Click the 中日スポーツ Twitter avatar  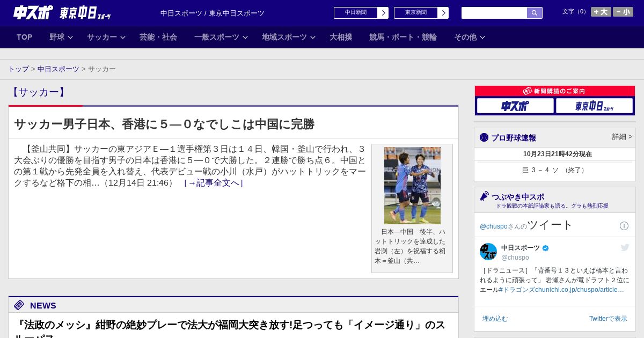point(488,252)
